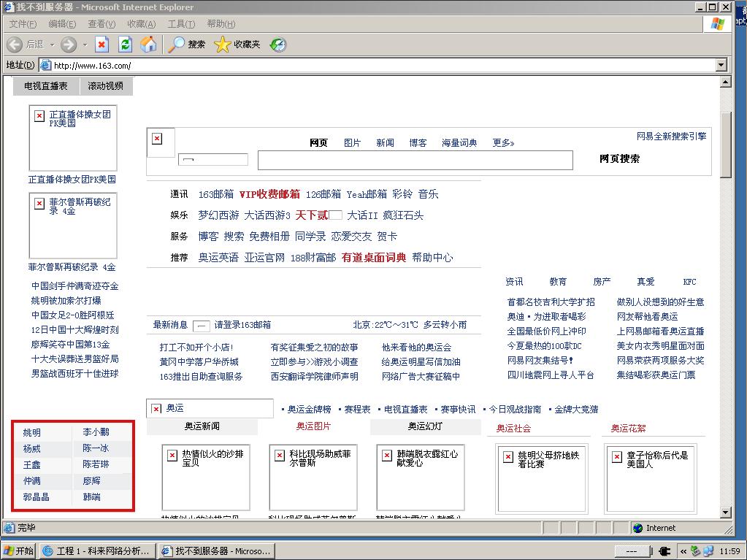Click inside the main search input field

click(415, 160)
